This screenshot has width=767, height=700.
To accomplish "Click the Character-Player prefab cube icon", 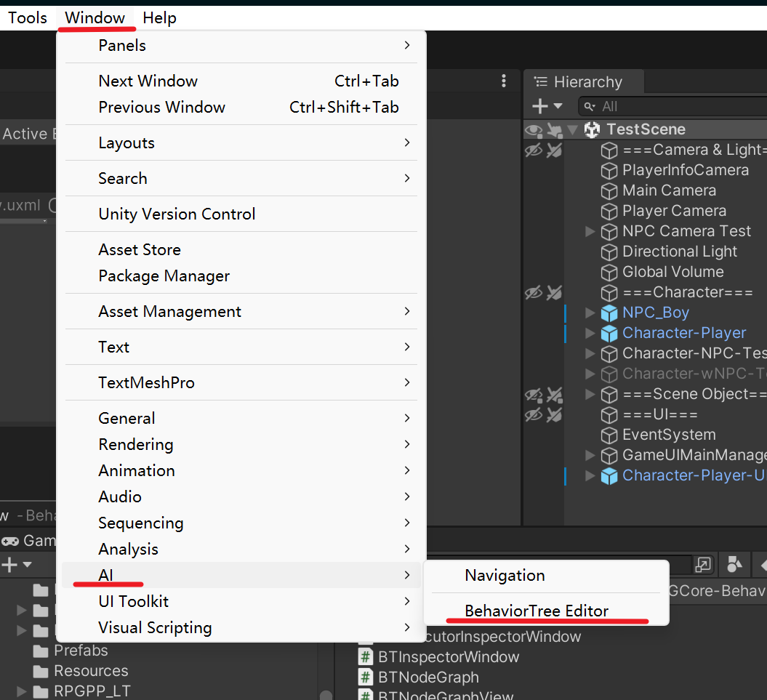I will click(609, 333).
